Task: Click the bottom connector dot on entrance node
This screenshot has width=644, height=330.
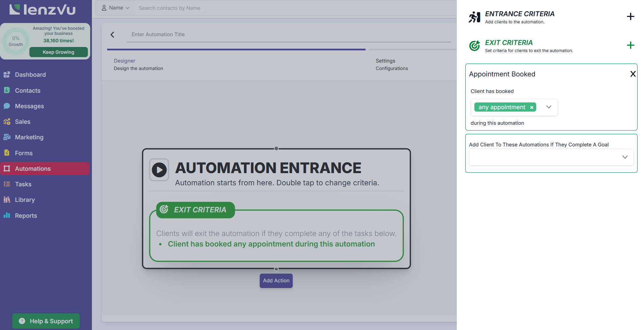Action: click(276, 269)
